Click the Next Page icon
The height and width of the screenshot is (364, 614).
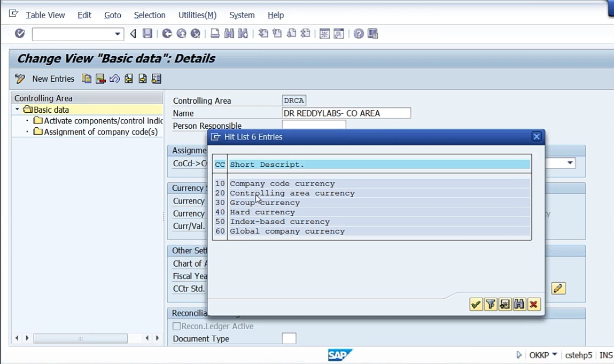291,34
